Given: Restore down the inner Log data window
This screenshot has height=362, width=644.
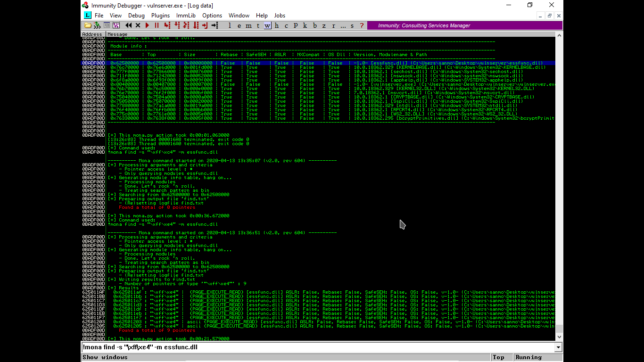Looking at the screenshot, I should coord(550,16).
